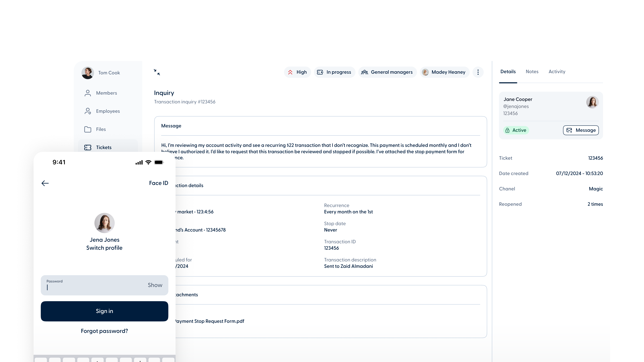Click Tom Cook's profile avatar

click(88, 73)
